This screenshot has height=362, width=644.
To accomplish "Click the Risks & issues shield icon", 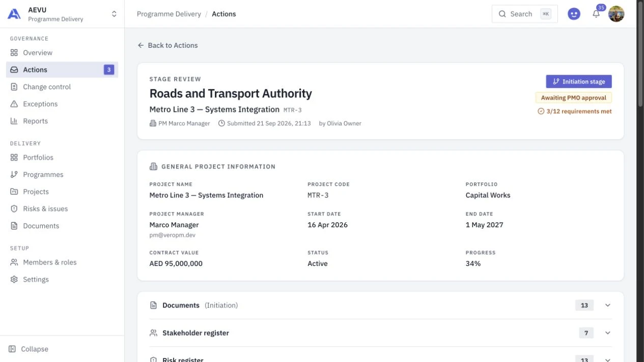I will pyautogui.click(x=14, y=209).
